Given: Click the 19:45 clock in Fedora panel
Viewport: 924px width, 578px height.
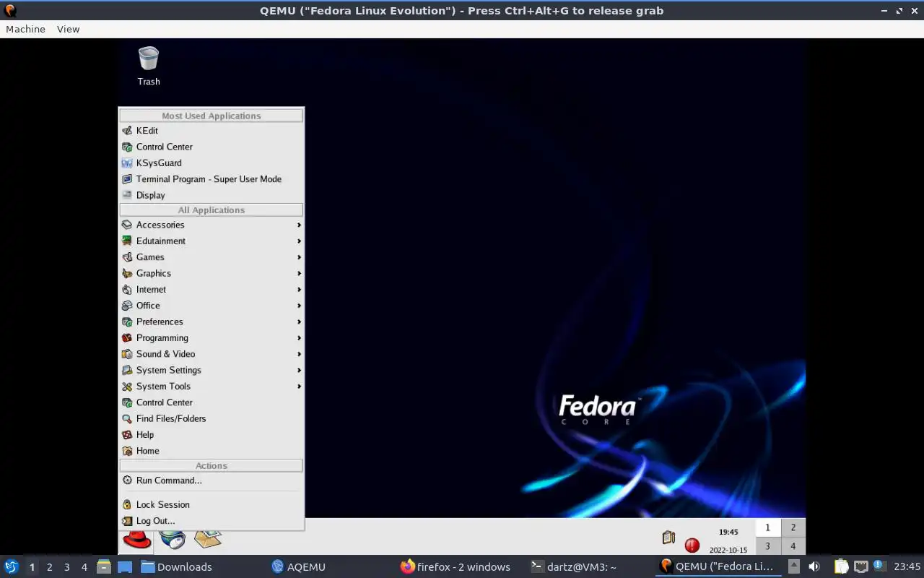Looking at the screenshot, I should tap(728, 532).
